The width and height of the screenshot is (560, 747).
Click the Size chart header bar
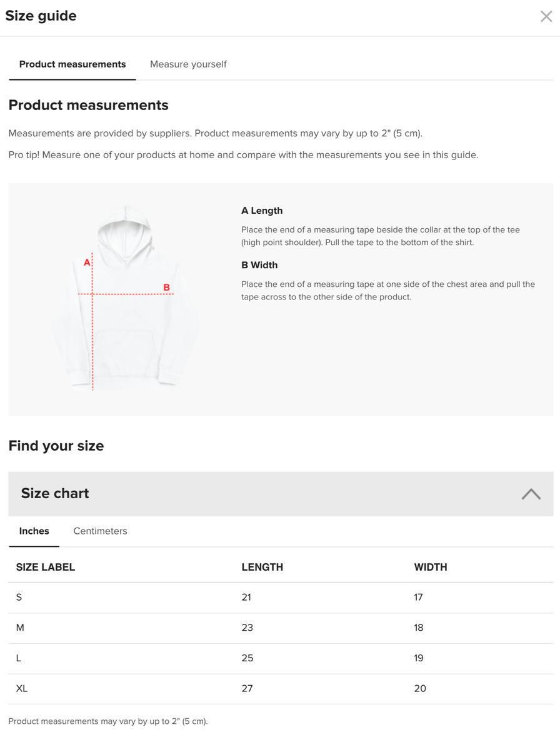coord(281,494)
